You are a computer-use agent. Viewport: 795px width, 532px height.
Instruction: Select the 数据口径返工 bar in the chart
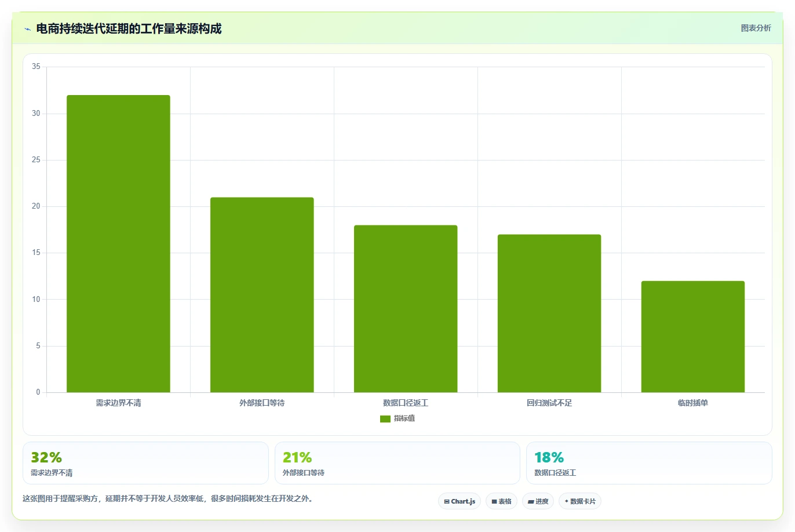click(406, 309)
